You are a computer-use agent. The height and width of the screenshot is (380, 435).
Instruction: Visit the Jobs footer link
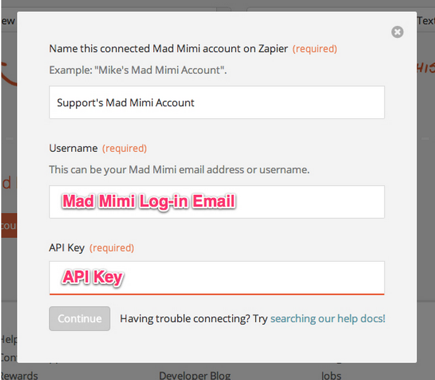coord(331,375)
